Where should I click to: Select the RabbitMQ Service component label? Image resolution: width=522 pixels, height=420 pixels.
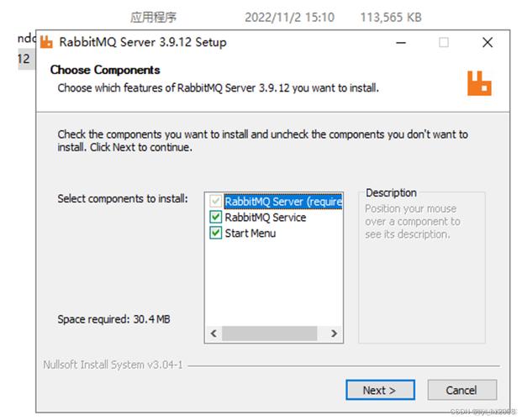click(266, 218)
